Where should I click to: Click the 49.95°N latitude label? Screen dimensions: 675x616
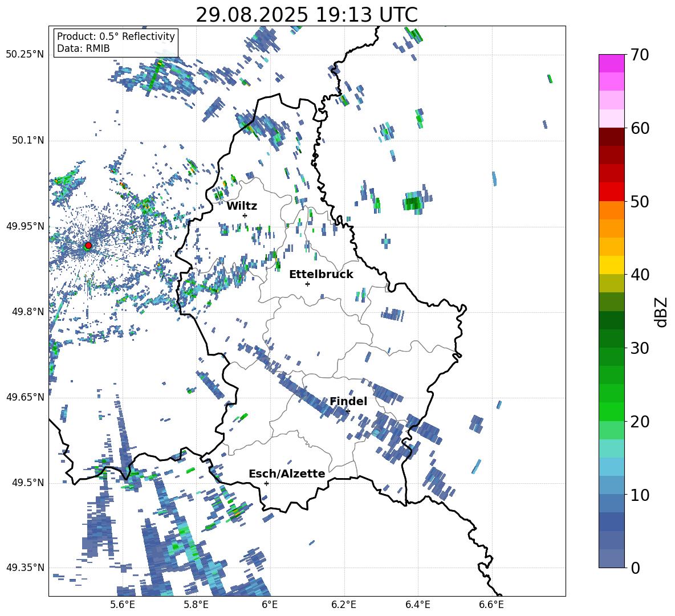25,226
